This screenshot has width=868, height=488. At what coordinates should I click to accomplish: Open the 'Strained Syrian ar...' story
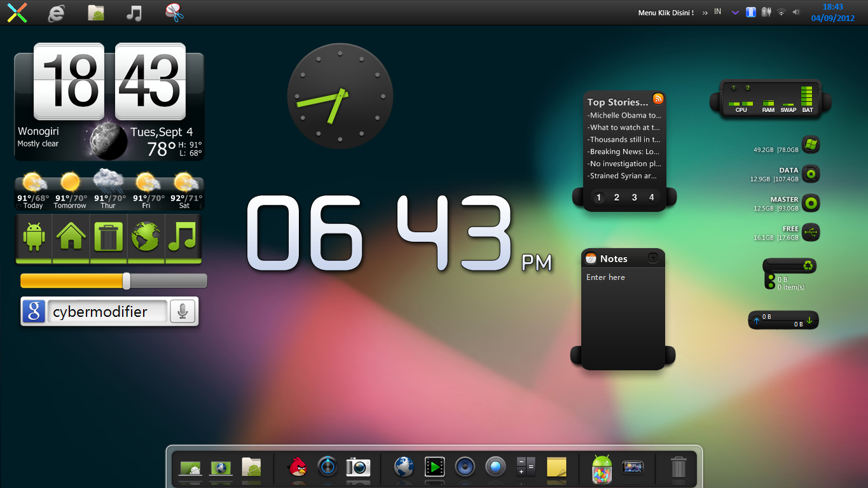coord(623,176)
